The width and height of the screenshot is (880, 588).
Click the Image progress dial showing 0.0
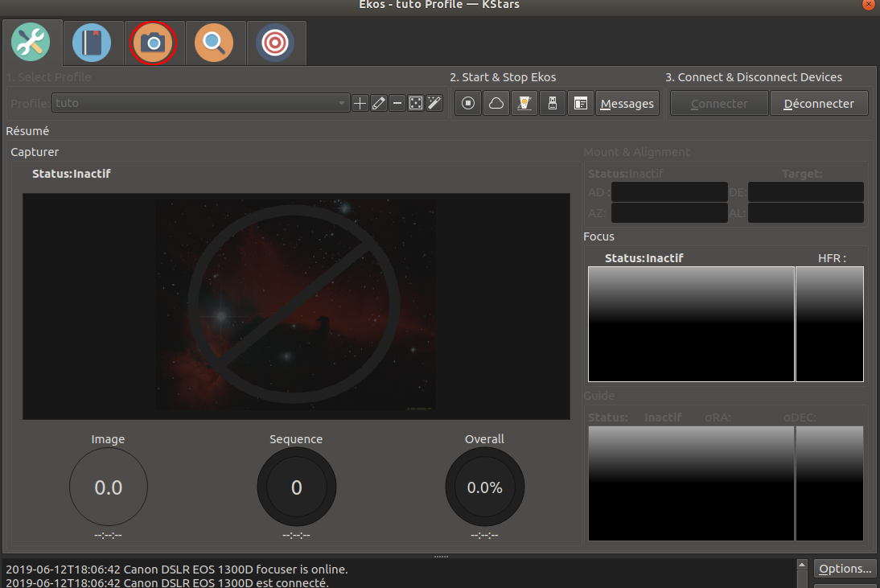(x=109, y=487)
